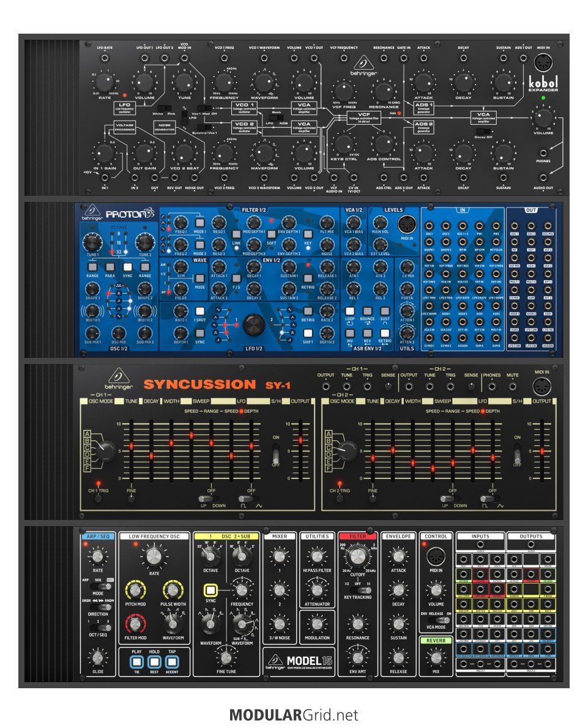Toggle the Kobol White/Pink noise switch
This screenshot has height=728, width=588.
[165, 108]
